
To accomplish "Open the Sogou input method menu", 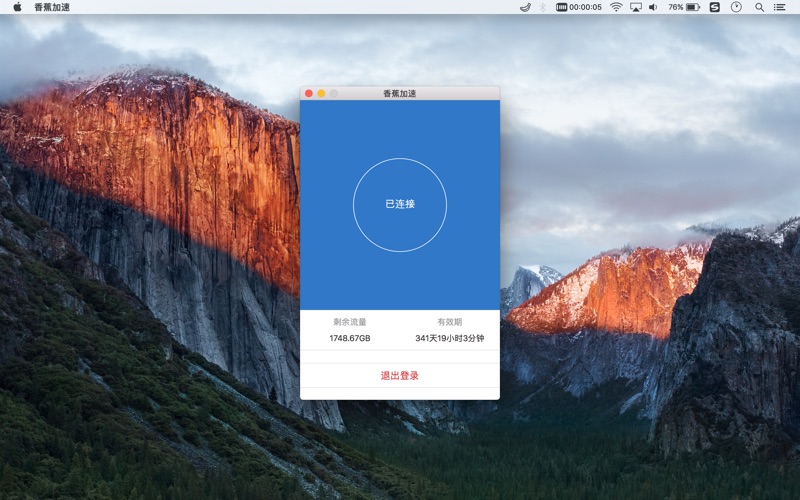I will point(715,7).
